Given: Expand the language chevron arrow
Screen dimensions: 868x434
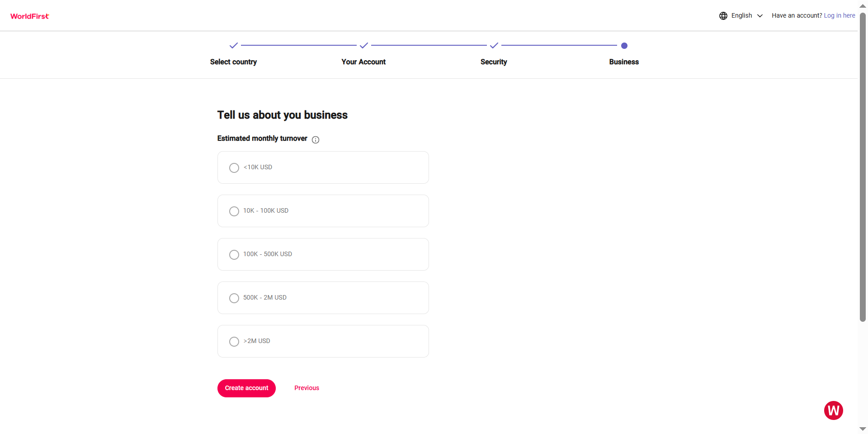Looking at the screenshot, I should (x=760, y=16).
